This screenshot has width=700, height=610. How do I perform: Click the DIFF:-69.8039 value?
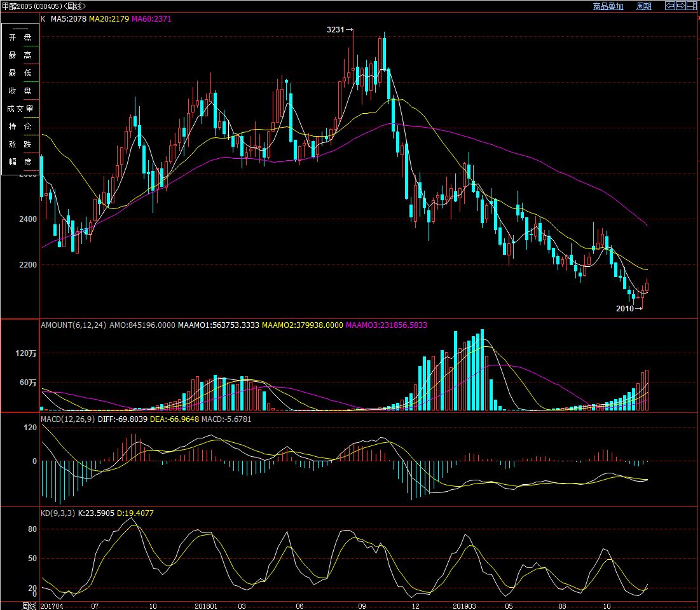(x=122, y=419)
